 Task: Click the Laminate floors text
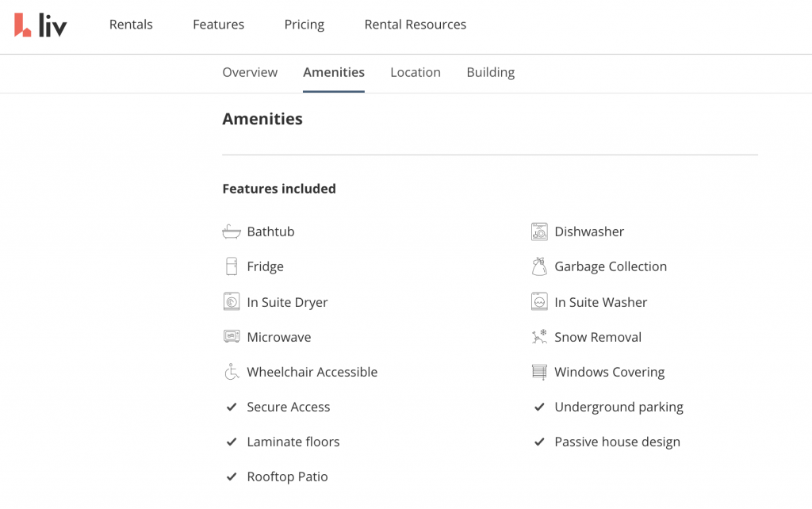pyautogui.click(x=293, y=442)
